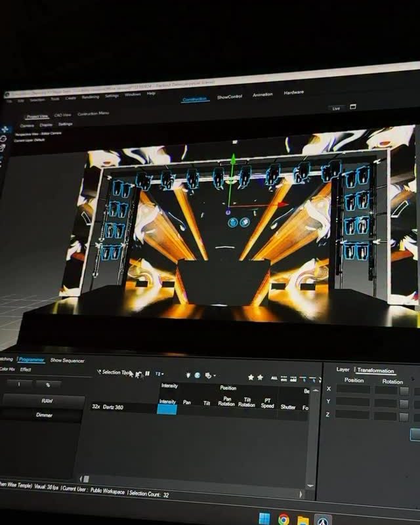This screenshot has width=420, height=525.
Task: Switch to the Layer tab
Action: [343, 369]
